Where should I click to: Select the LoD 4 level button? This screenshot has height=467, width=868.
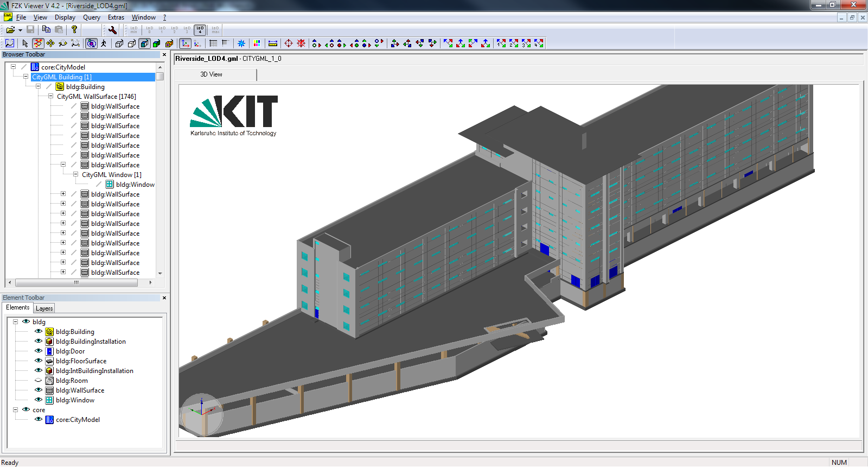click(x=200, y=30)
